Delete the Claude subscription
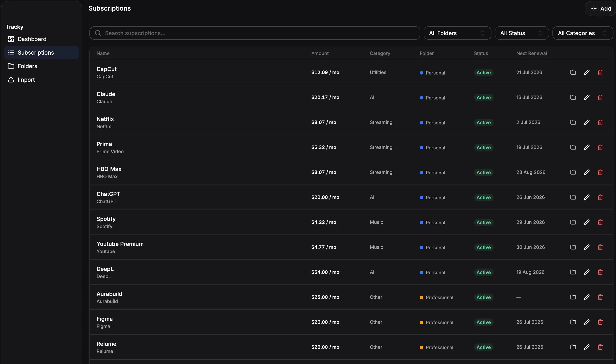Image resolution: width=616 pixels, height=364 pixels. [x=600, y=97]
